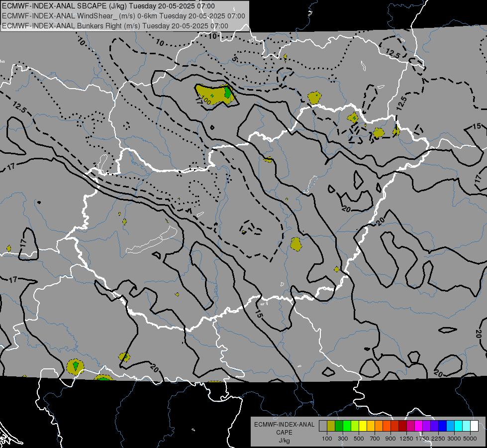Choose the cyan swatch right of 3000 tick
The height and width of the screenshot is (448, 487).
click(459, 426)
